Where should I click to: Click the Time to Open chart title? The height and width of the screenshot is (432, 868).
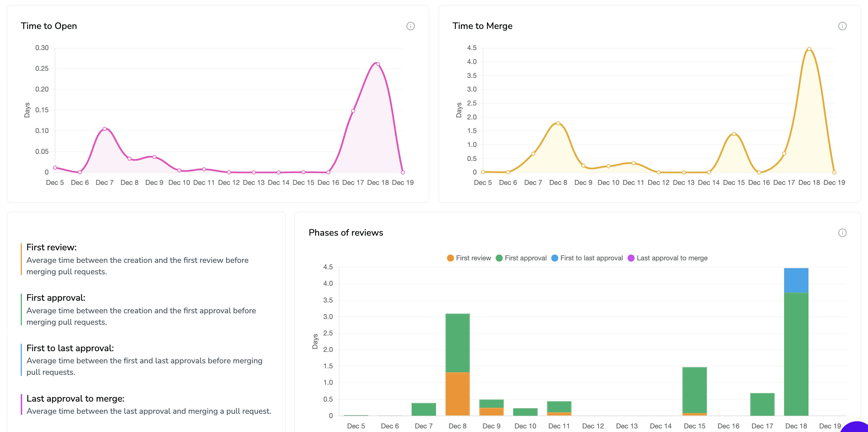click(49, 26)
